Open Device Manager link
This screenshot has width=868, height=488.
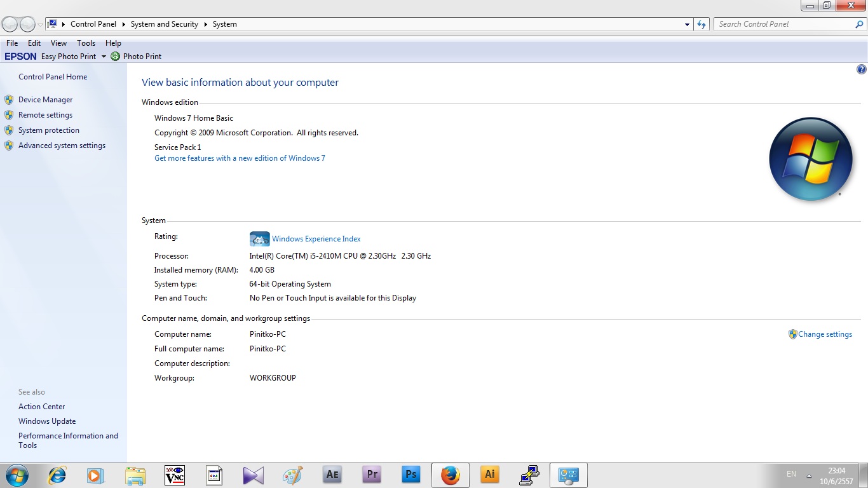[45, 100]
